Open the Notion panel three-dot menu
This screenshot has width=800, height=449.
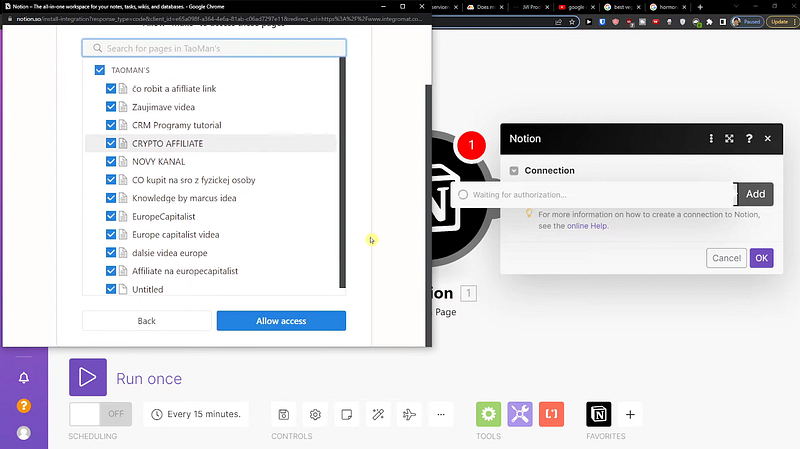tap(711, 138)
